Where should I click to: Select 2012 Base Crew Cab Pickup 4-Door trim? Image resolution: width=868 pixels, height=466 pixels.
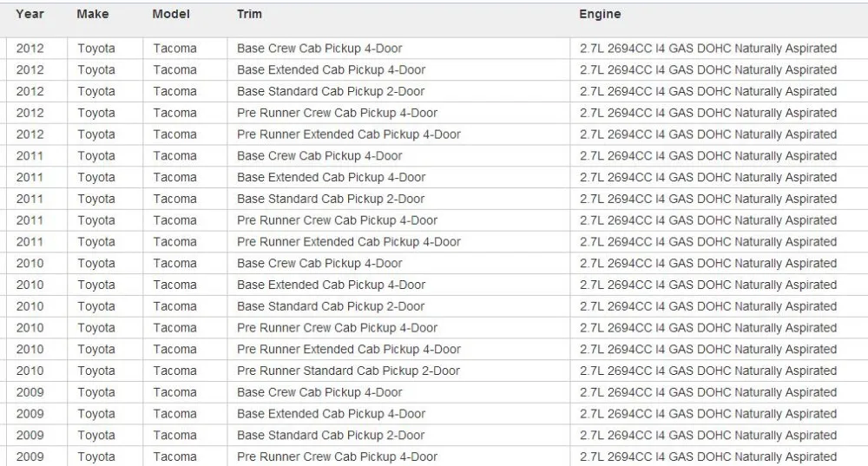tap(319, 49)
